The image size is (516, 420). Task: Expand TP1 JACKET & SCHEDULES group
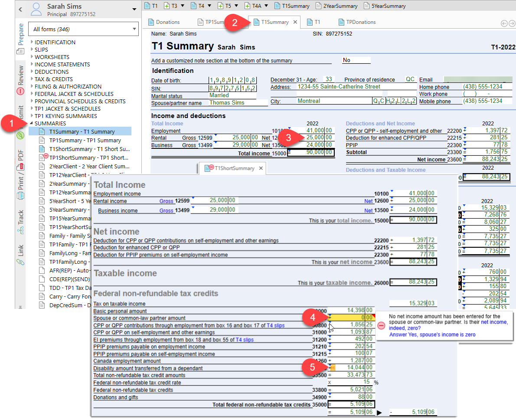(32, 108)
